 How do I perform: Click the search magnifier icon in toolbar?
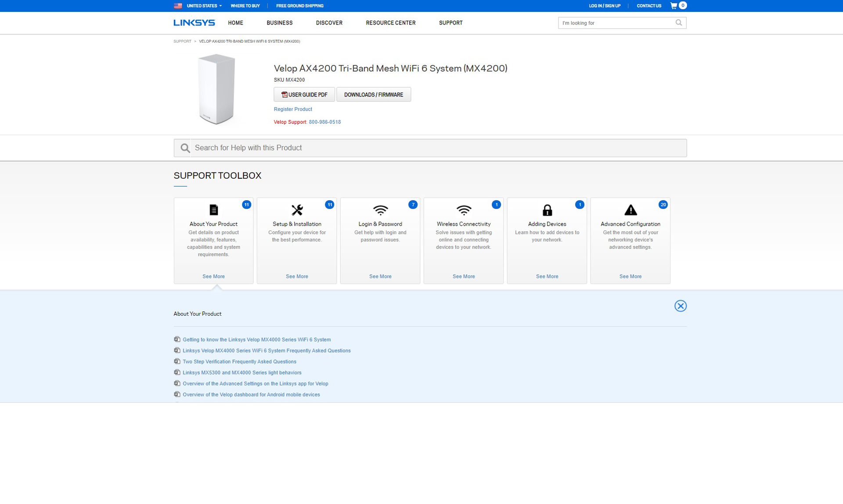point(679,22)
